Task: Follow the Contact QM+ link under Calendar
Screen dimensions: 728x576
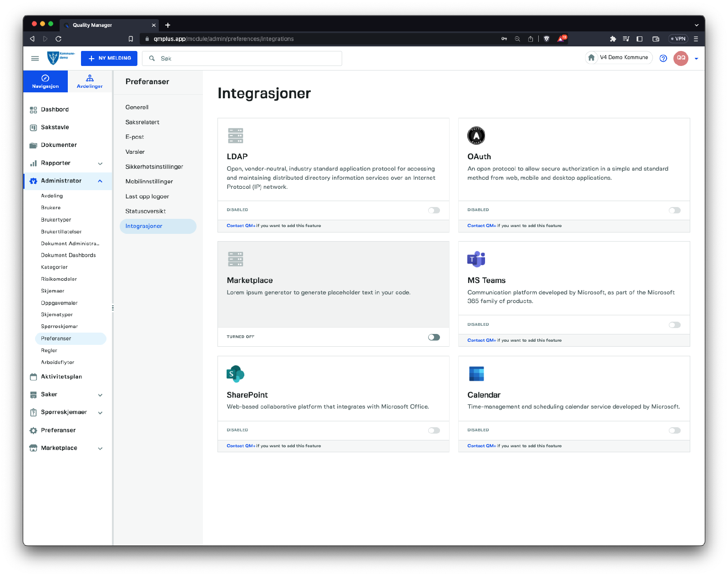Action: pyautogui.click(x=481, y=446)
